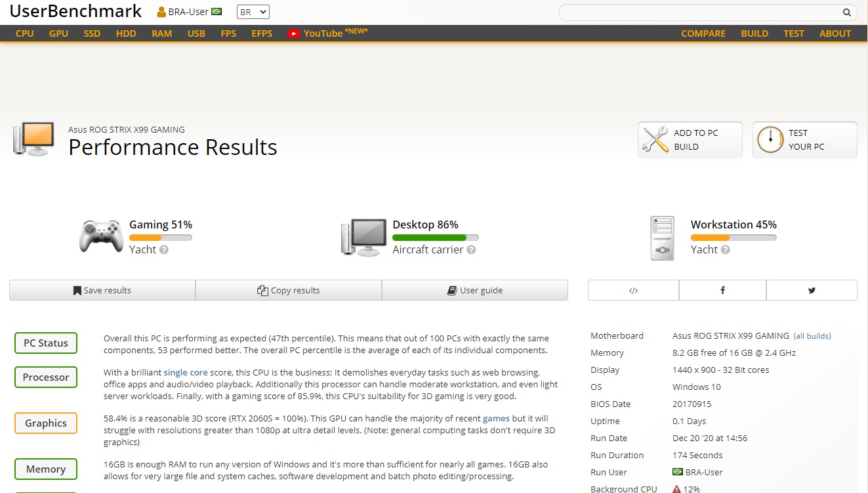Click the help icon beside Aircraft carrier
Screen dimensions: 868x493
coord(471,250)
